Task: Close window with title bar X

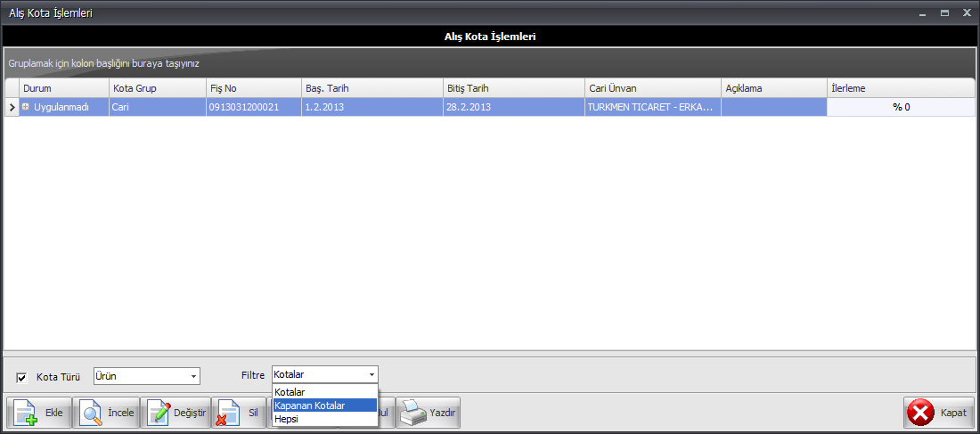Action: pyautogui.click(x=967, y=12)
